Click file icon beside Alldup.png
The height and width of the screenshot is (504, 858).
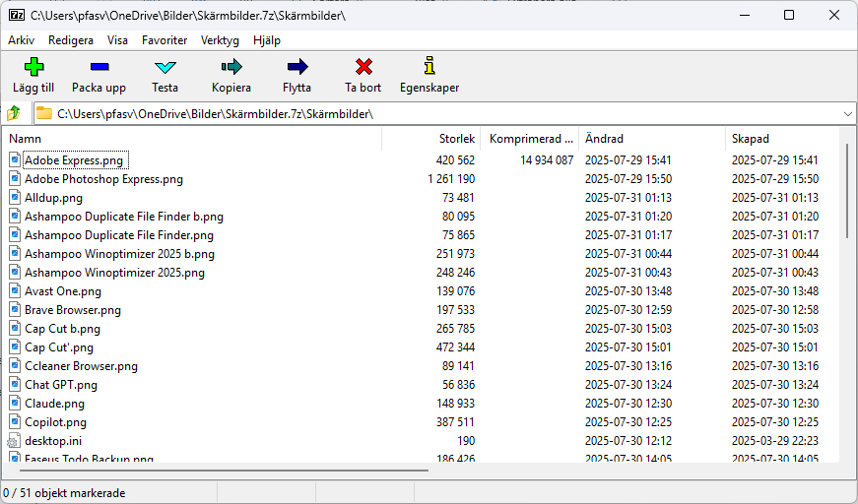(15, 197)
